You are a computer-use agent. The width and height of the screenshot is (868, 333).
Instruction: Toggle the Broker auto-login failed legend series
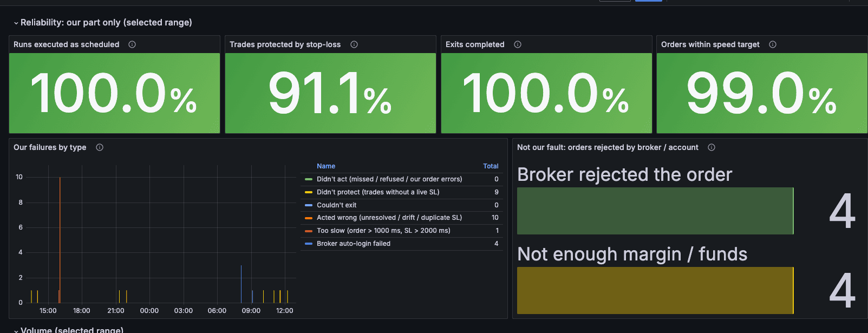click(354, 244)
